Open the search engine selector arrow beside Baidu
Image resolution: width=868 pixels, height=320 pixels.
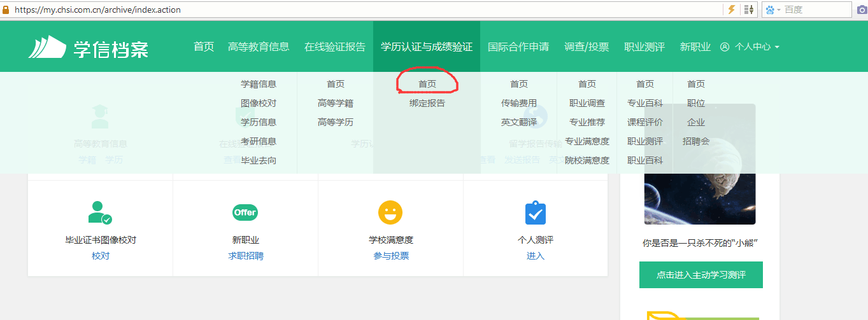coord(779,10)
